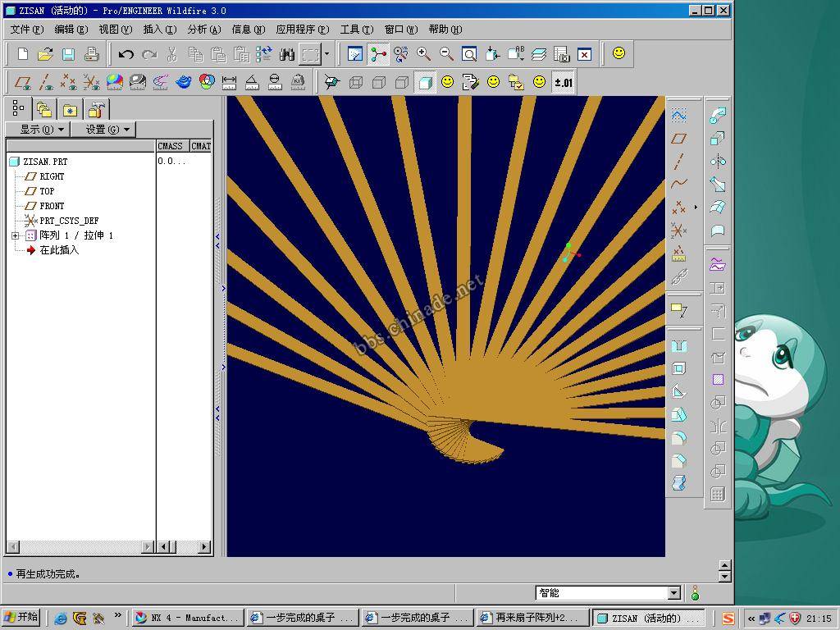Select the FRONT datum plane in model tree

click(x=52, y=206)
